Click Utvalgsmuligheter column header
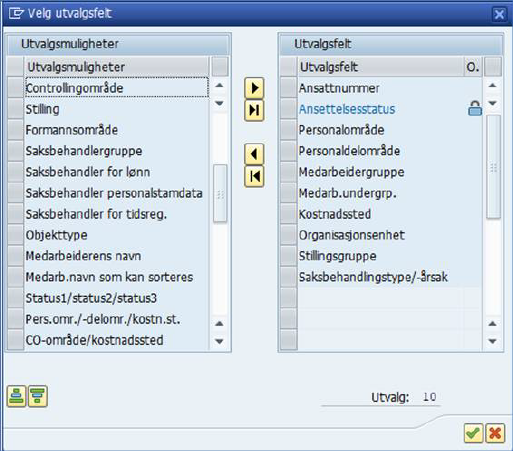The image size is (513, 451). 117,67
